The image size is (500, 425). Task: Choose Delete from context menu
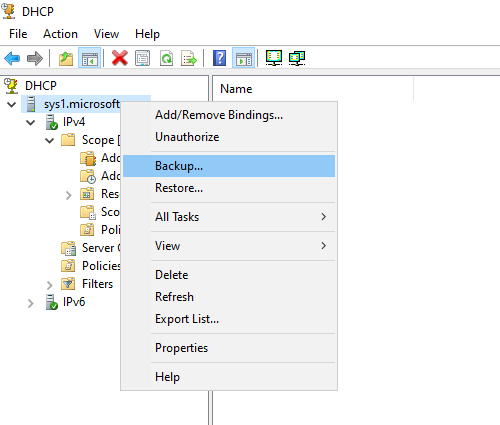tap(229, 275)
